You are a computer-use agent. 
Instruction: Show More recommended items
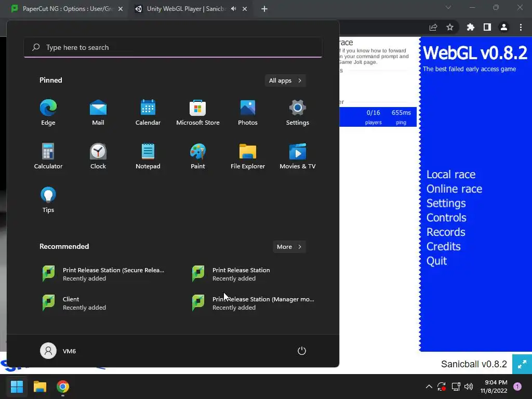point(289,247)
